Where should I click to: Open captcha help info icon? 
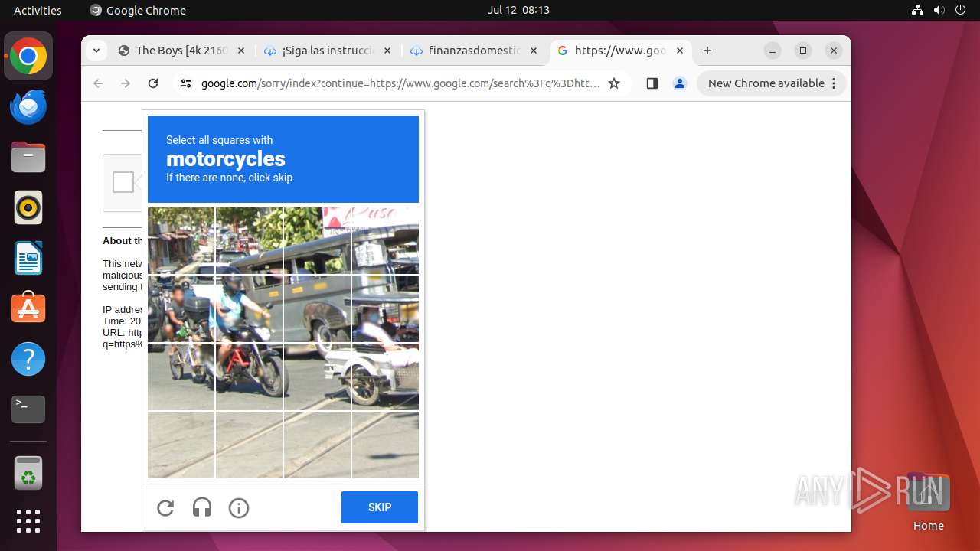239,508
